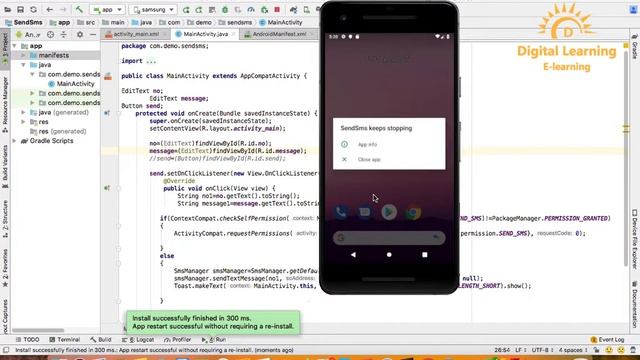Click the collapse all icon in Project panel
Viewport: 640px width, 360px height.
[x=64, y=35]
